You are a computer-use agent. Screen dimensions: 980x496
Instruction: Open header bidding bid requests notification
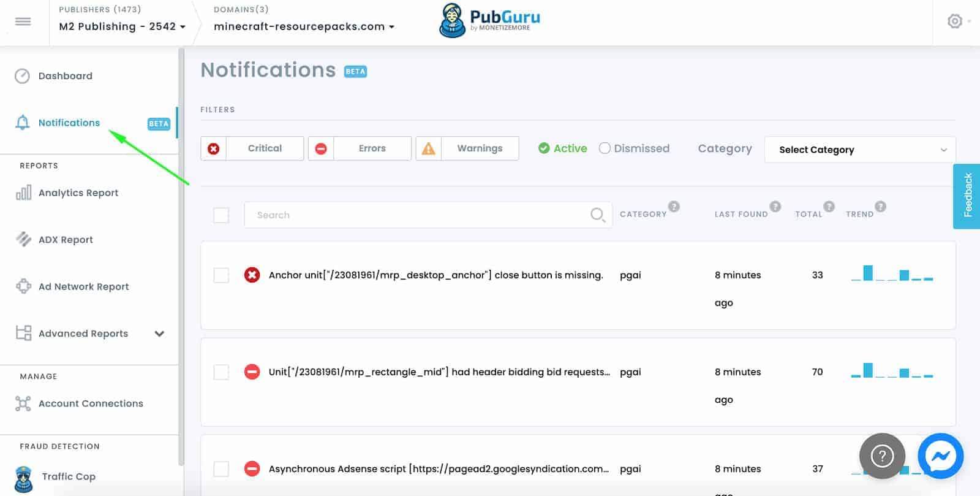tap(439, 372)
